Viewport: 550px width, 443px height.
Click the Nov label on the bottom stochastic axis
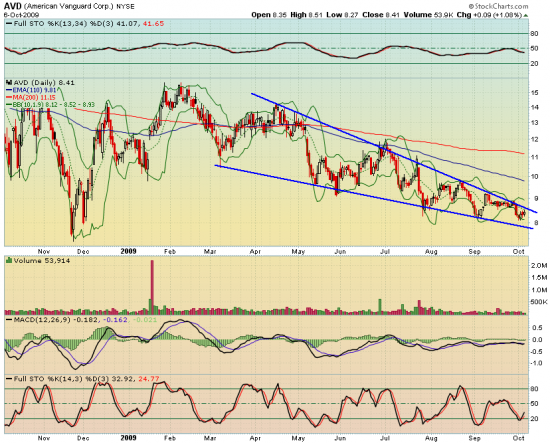(43, 438)
